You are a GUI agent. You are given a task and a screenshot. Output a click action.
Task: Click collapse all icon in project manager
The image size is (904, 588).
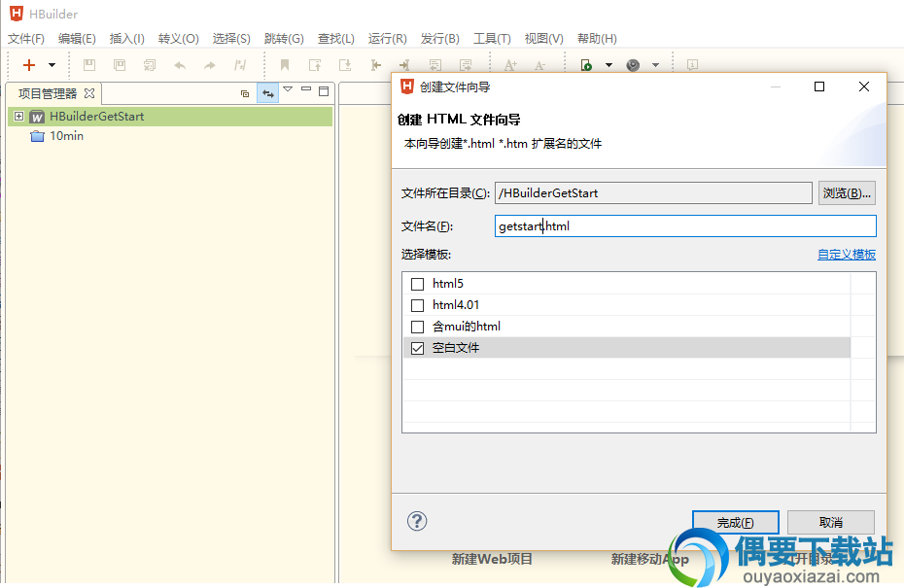[245, 93]
